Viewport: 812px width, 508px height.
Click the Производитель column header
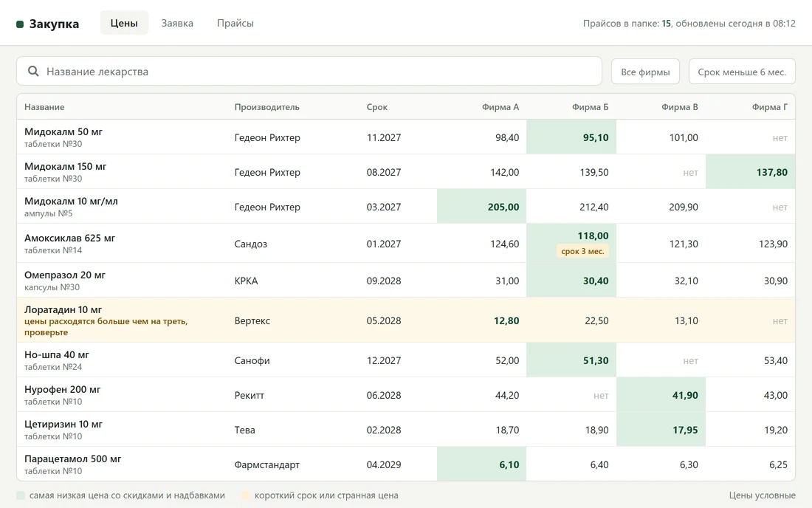coord(266,107)
